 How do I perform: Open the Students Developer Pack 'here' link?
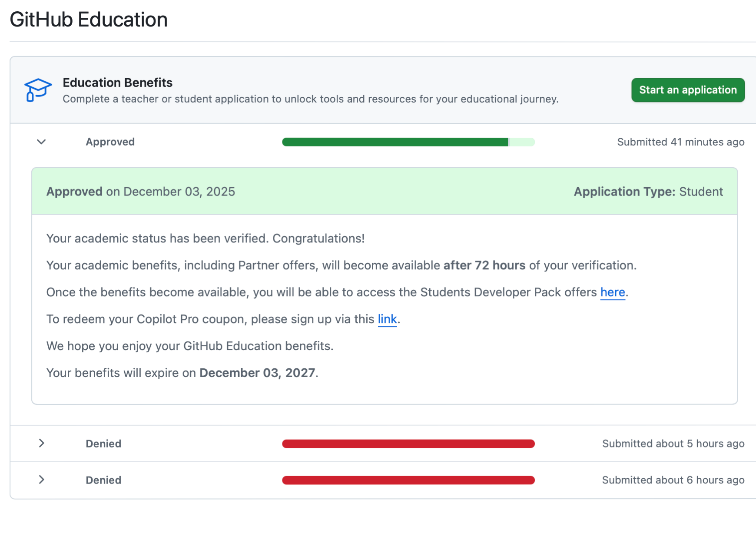(612, 292)
